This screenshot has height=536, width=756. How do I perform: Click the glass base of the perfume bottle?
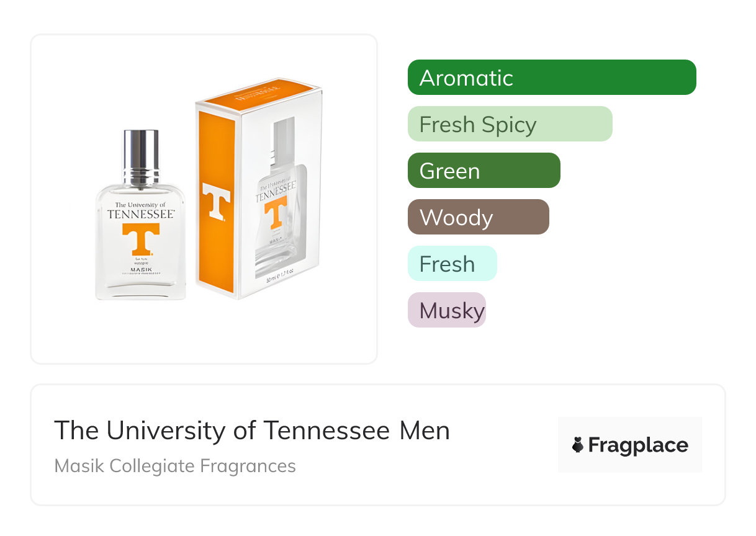point(141,287)
